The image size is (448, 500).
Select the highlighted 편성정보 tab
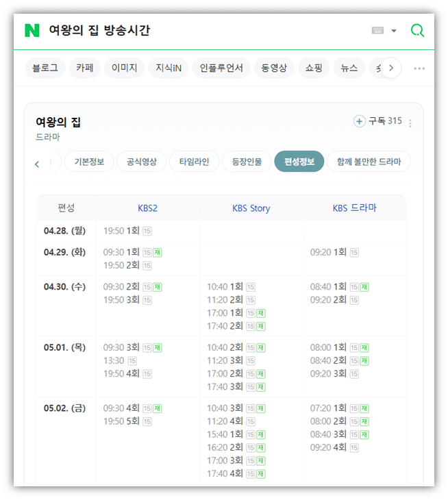[299, 162]
